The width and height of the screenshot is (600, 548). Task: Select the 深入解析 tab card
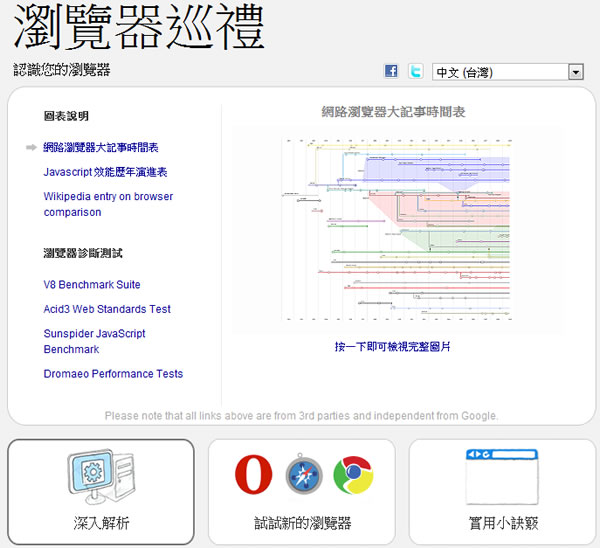(x=101, y=492)
